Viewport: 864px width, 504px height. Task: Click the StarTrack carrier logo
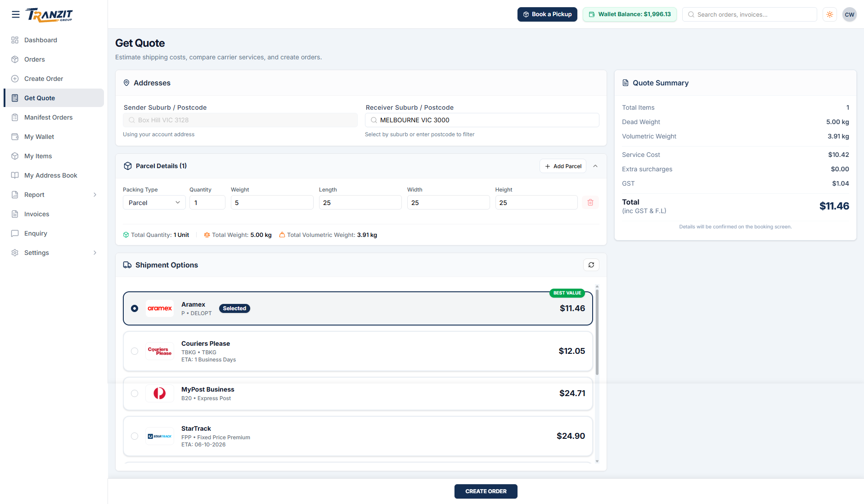pyautogui.click(x=160, y=436)
